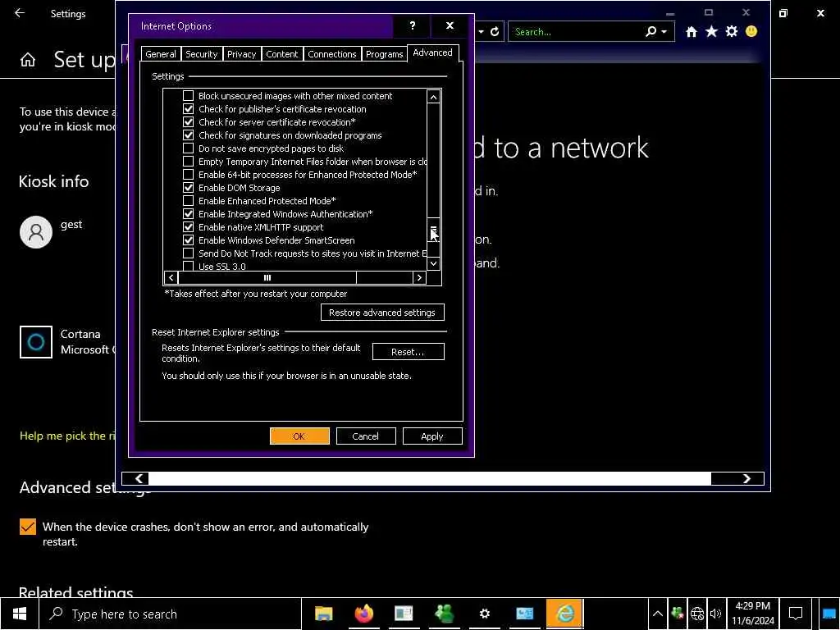The width and height of the screenshot is (840, 630).
Task: Toggle crash auto-restart checkbox in Settings
Action: pos(28,527)
